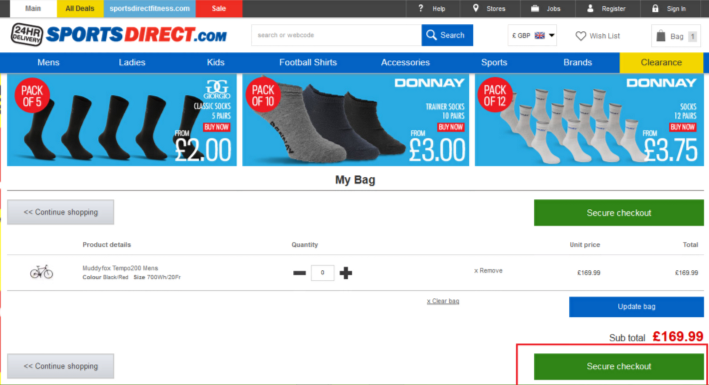
Task: Open the sportsdirectfitness.com tab
Action: [150, 8]
